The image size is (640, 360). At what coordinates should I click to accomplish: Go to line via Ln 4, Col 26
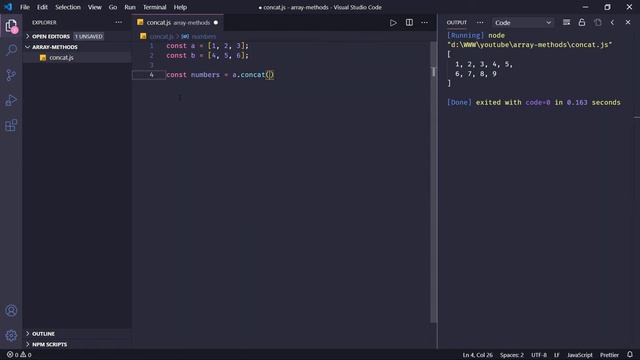478,355
